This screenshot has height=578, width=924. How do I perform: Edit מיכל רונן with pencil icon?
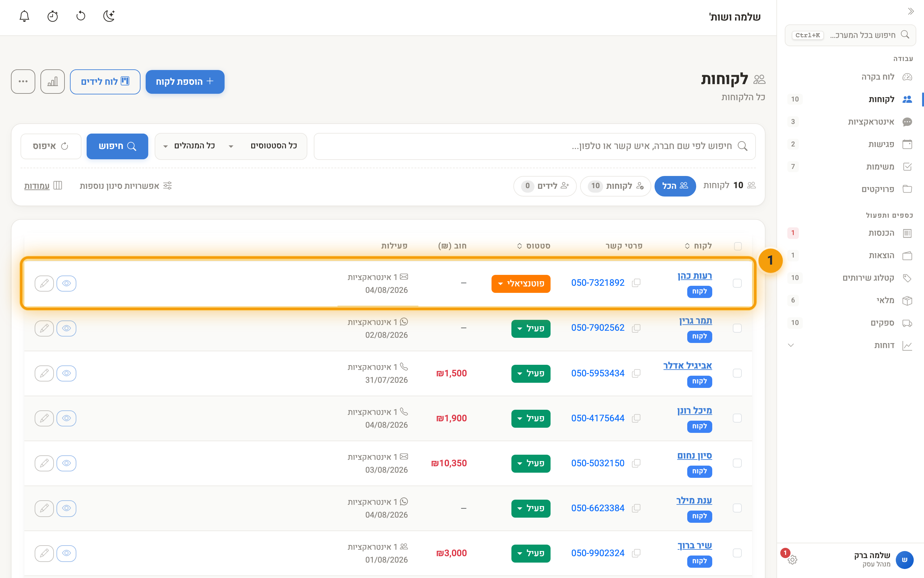pos(44,418)
